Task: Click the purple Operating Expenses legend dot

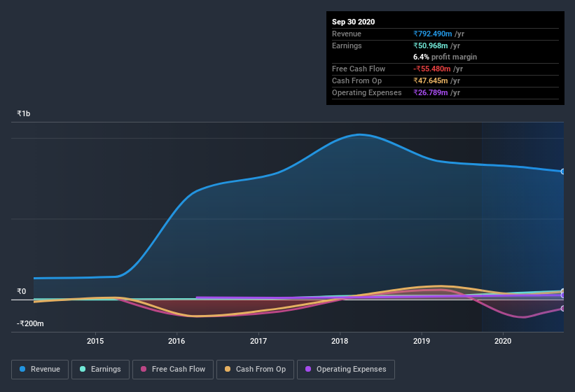Action: (x=309, y=369)
